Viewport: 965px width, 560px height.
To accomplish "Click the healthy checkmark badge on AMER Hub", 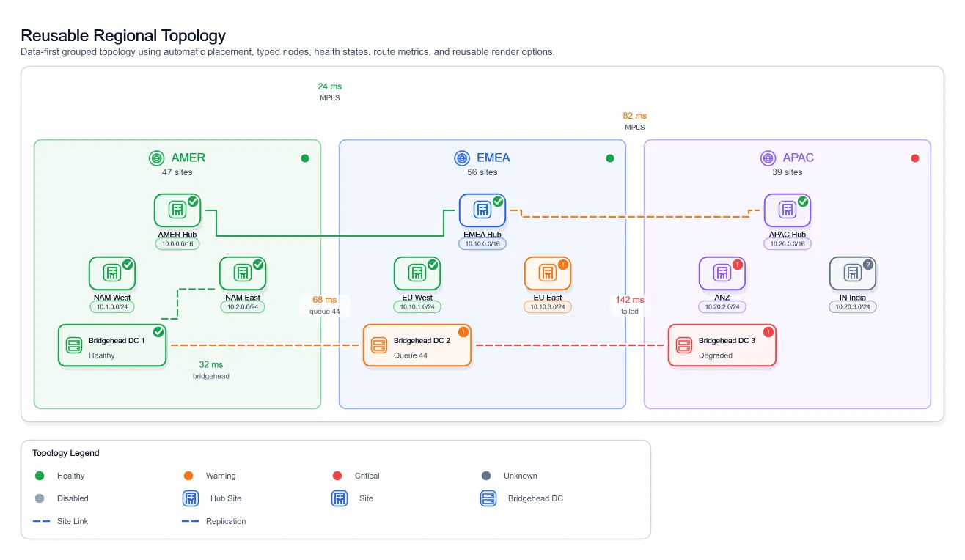I will [193, 202].
